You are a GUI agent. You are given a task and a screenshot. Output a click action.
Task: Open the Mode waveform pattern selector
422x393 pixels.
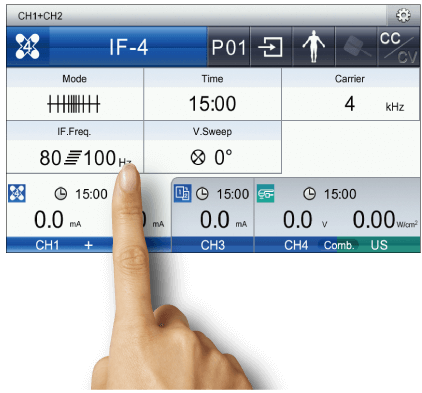(75, 94)
